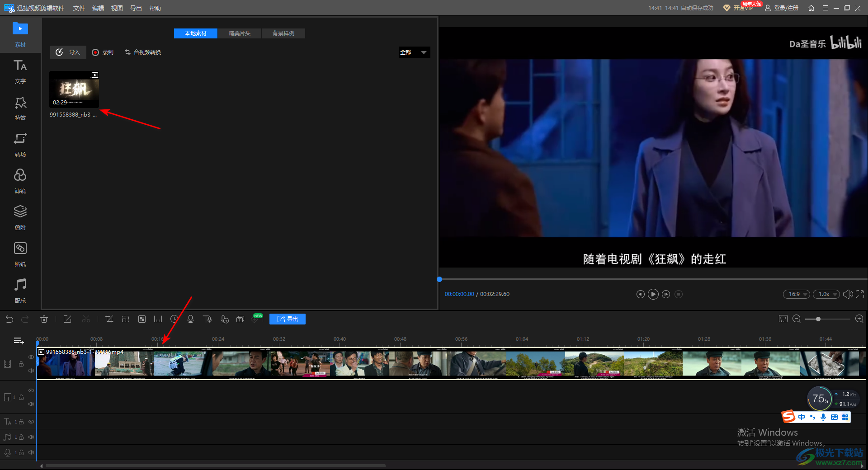Click the 音视频转换 convert button

[x=143, y=52]
